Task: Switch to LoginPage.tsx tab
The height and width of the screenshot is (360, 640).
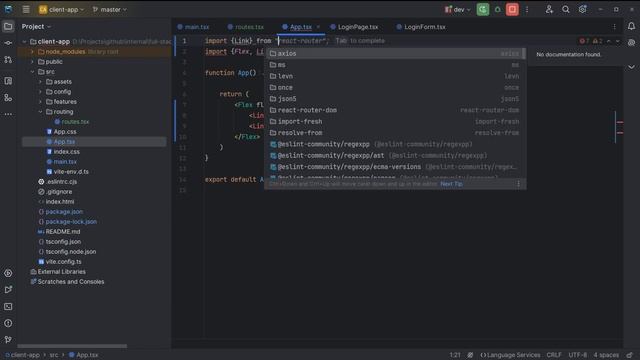Action: click(354, 27)
